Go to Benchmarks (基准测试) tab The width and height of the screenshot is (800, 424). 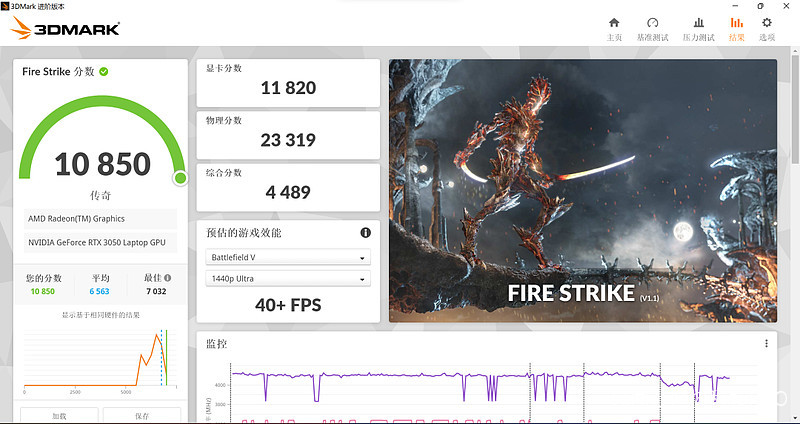point(653,30)
